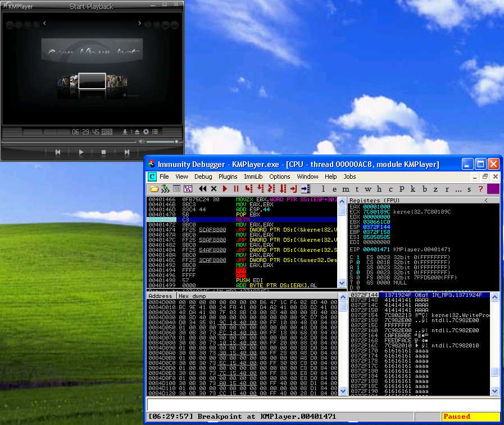Click the Execute Till Return icon

[x=294, y=189]
